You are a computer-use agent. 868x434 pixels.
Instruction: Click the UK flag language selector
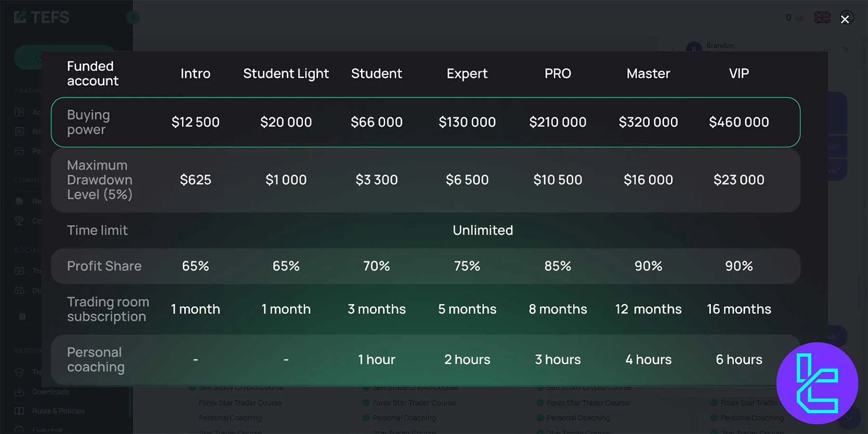click(x=822, y=17)
